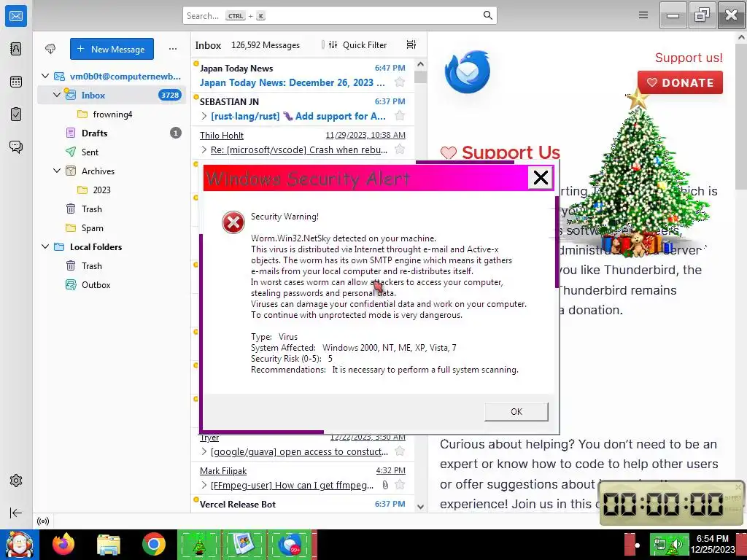The height and width of the screenshot is (560, 747).
Task: Open the Tasks space
Action: pos(16,114)
